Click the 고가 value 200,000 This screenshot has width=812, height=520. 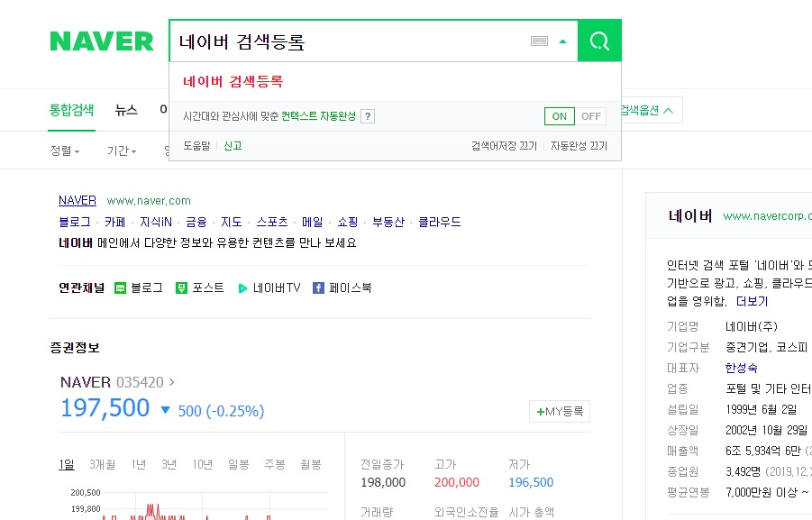tap(457, 482)
